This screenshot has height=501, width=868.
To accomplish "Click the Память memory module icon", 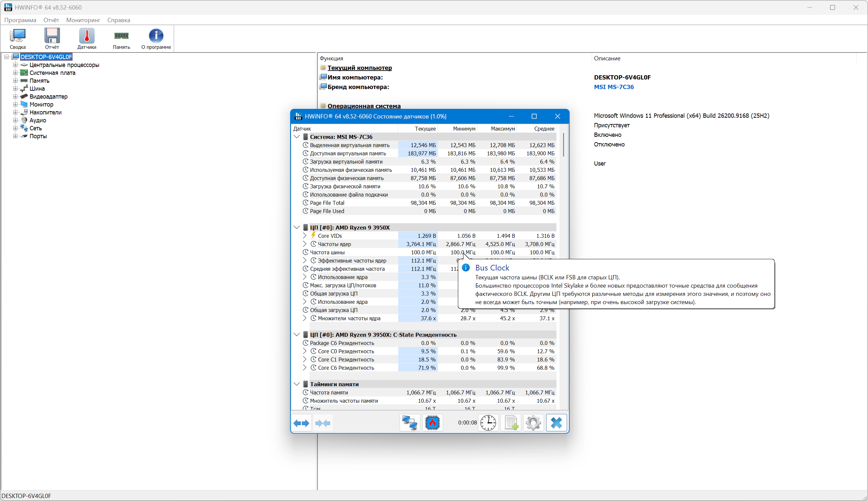I will (x=121, y=39).
